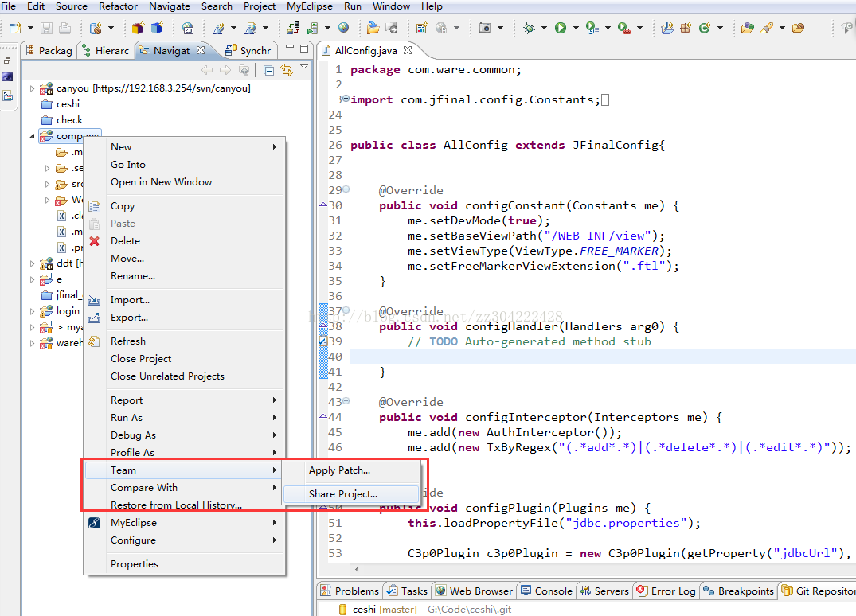The width and height of the screenshot is (856, 616).
Task: Open the Debug dropdown arrow
Action: pos(544,28)
